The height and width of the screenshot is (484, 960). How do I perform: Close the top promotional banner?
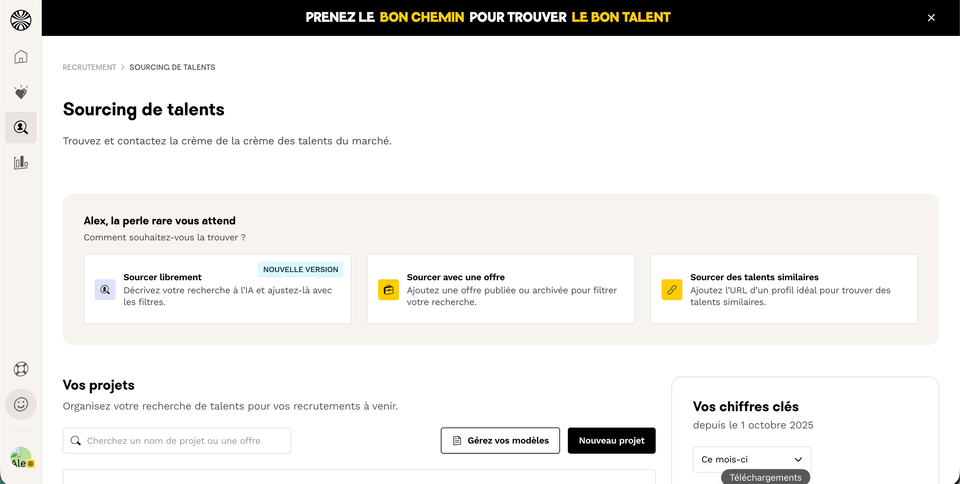931,18
